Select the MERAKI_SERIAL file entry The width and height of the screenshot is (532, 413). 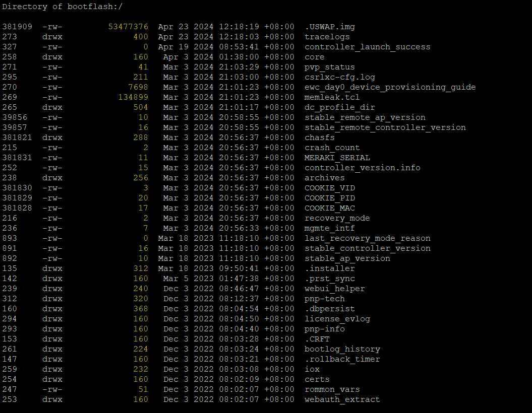(x=332, y=157)
